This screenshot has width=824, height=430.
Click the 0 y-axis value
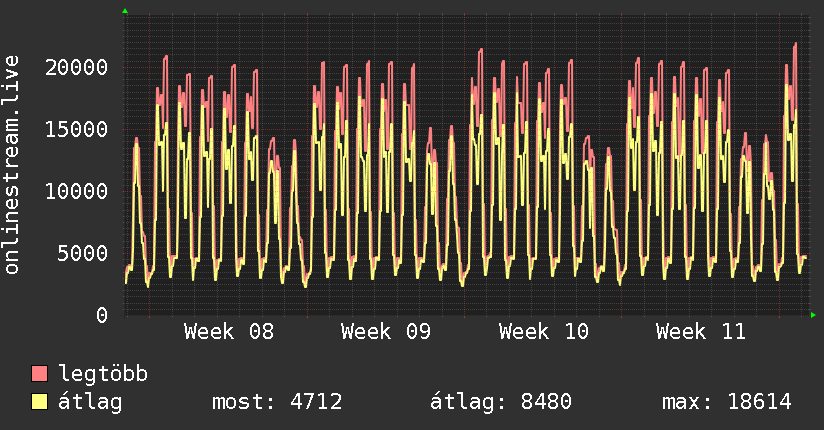[102, 315]
